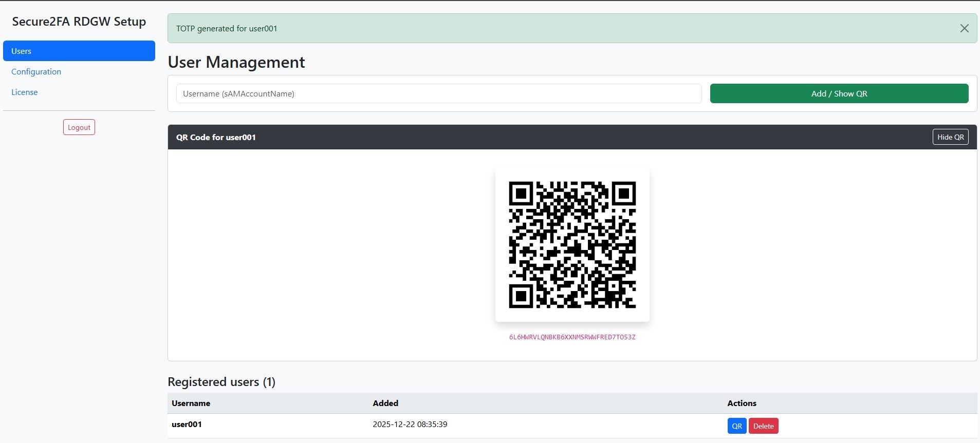The image size is (980, 443).
Task: Open the License page
Action: point(25,92)
